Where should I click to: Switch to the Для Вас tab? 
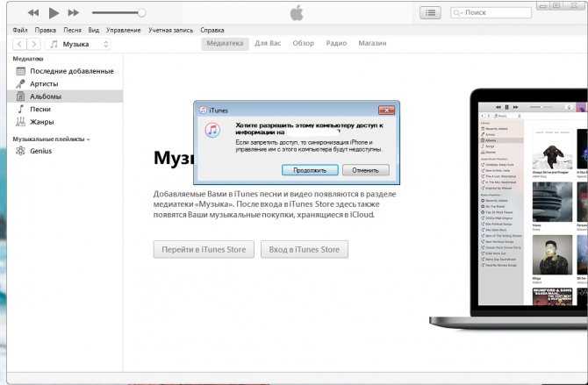tap(268, 44)
